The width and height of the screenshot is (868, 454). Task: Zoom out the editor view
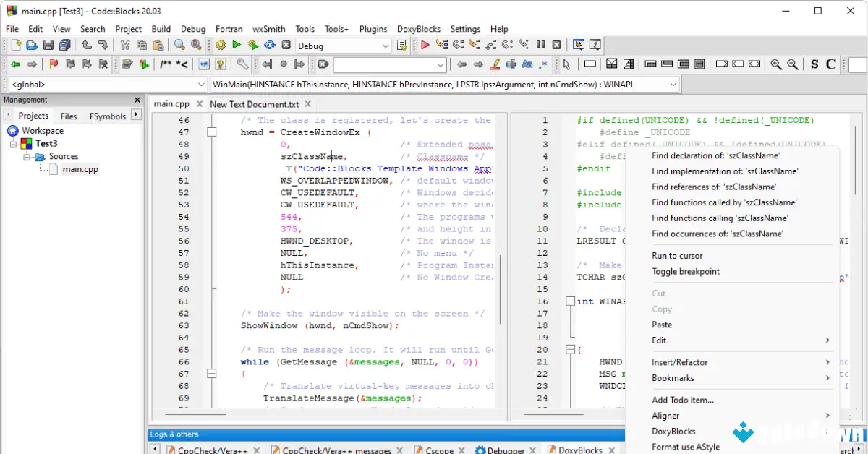[x=793, y=64]
